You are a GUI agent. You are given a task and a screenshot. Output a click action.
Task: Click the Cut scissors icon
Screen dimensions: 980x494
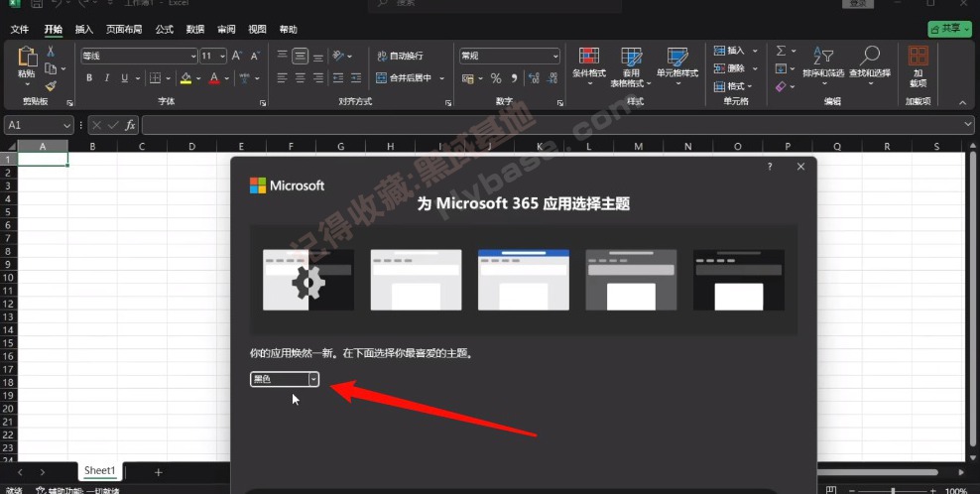click(51, 52)
